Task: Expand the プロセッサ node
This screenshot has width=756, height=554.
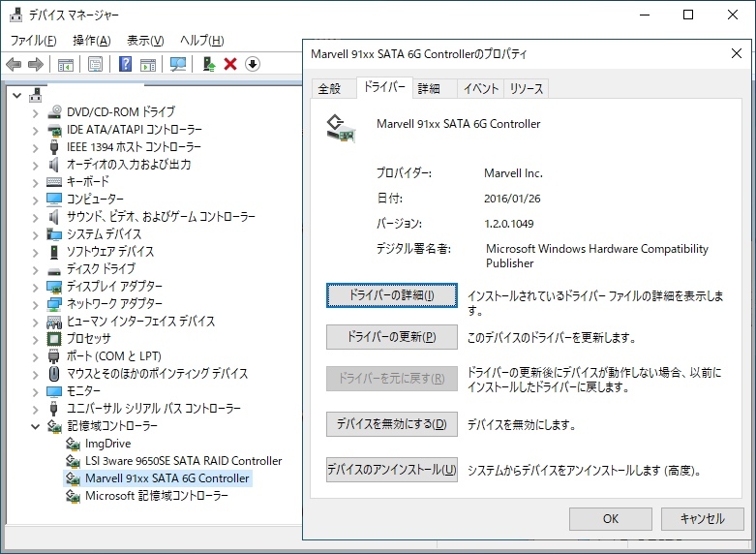Action: pos(35,340)
